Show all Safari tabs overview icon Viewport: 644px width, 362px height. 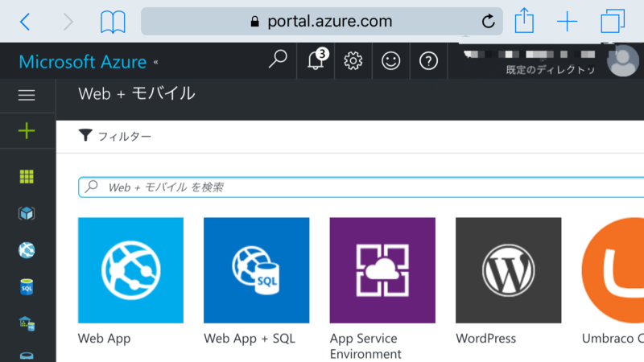(x=613, y=21)
